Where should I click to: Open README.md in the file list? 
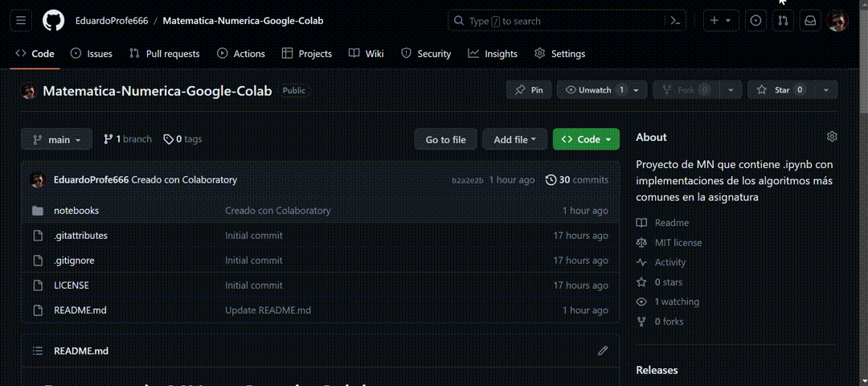(x=80, y=310)
